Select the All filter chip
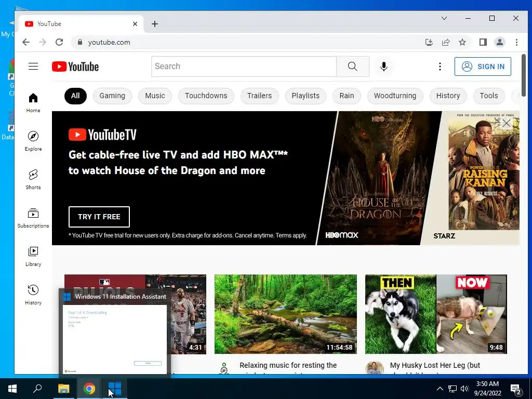 pos(75,96)
